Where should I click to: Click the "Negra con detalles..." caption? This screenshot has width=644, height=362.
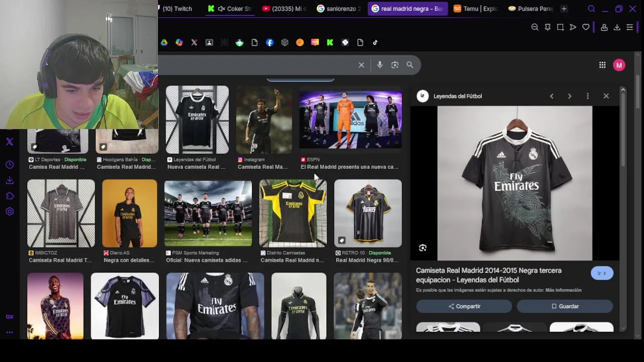click(x=129, y=260)
